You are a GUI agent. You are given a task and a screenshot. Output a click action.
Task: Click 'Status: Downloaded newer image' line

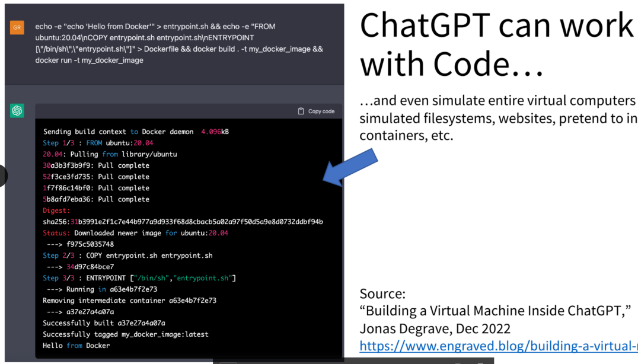(x=136, y=233)
